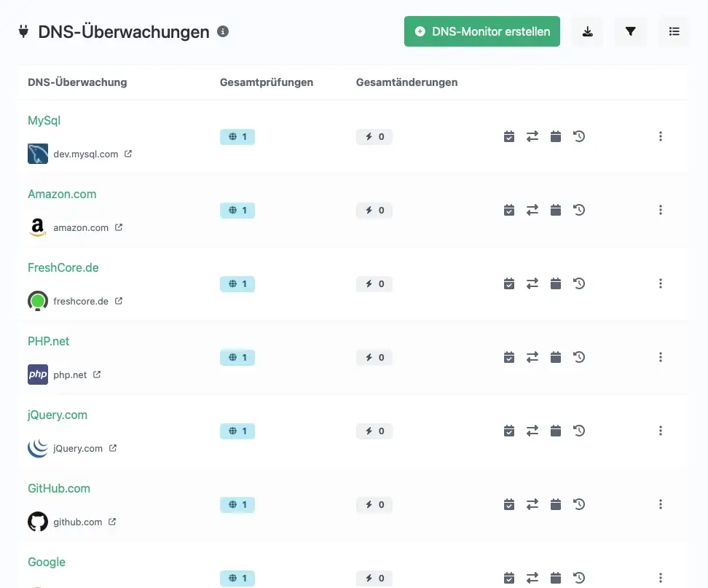Open the list columns view menu
708x588 pixels.
coord(674,31)
